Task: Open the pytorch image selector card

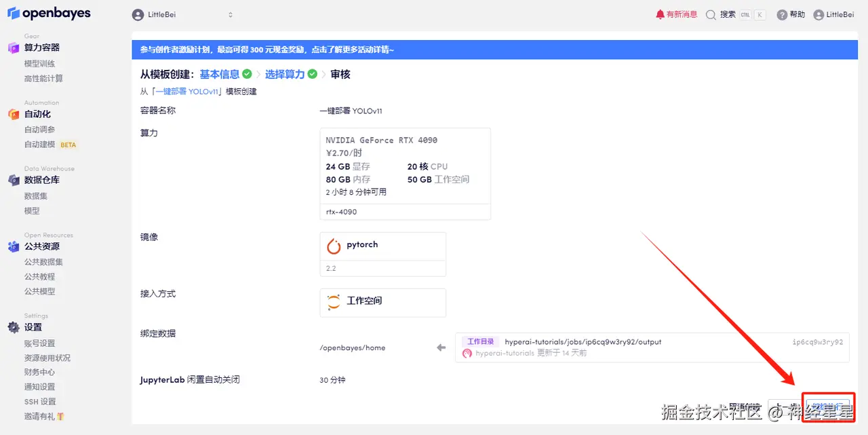Action: point(382,246)
